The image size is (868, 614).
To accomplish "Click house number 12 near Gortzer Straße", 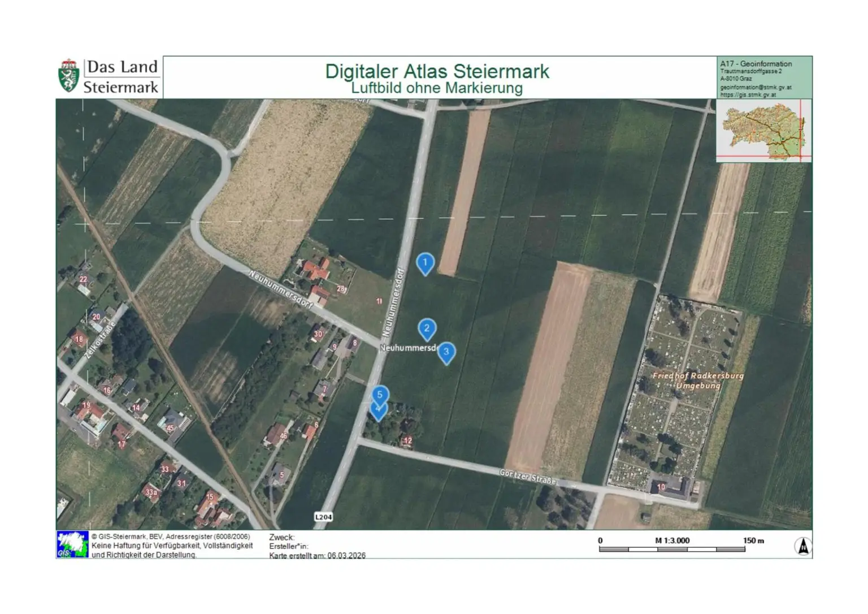I will pos(407,440).
